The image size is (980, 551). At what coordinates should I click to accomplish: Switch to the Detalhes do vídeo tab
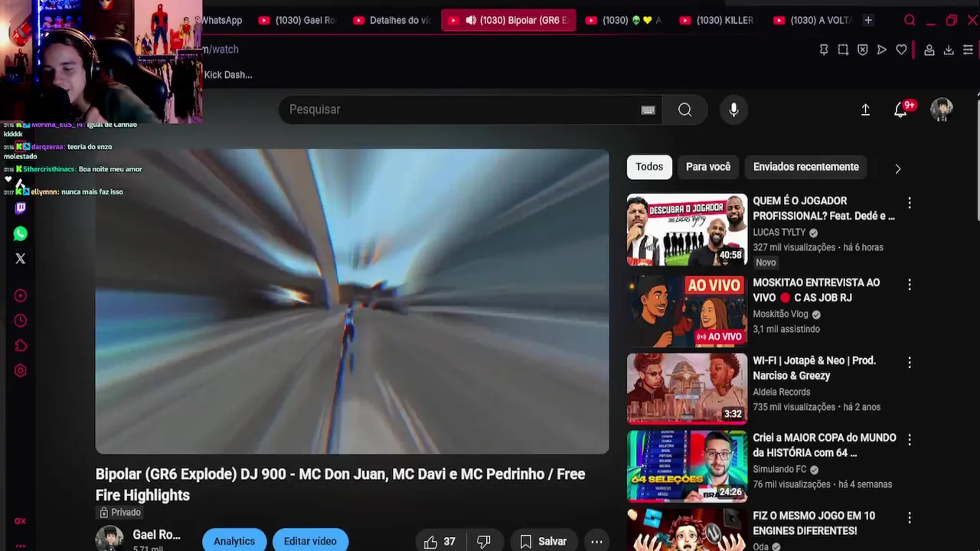tap(392, 21)
